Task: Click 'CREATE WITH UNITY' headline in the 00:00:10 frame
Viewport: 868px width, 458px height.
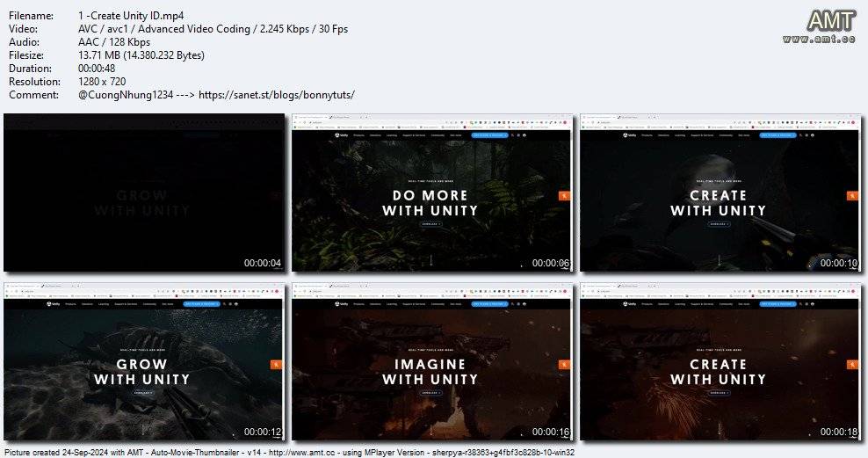Action: pyautogui.click(x=718, y=203)
